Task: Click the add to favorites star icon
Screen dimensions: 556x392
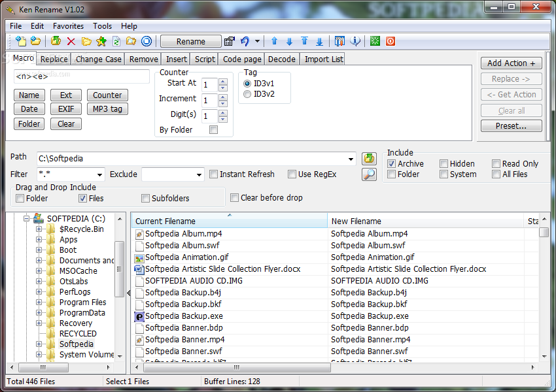Action: tap(101, 41)
